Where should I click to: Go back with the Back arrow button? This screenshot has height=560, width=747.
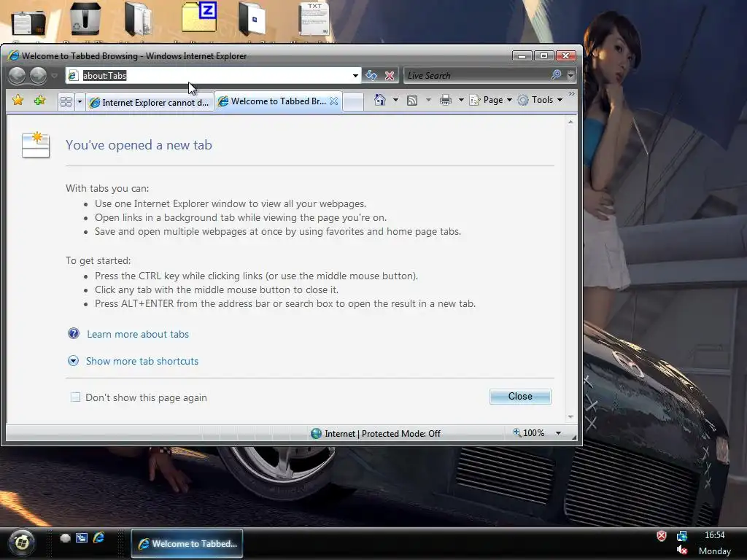[18, 75]
